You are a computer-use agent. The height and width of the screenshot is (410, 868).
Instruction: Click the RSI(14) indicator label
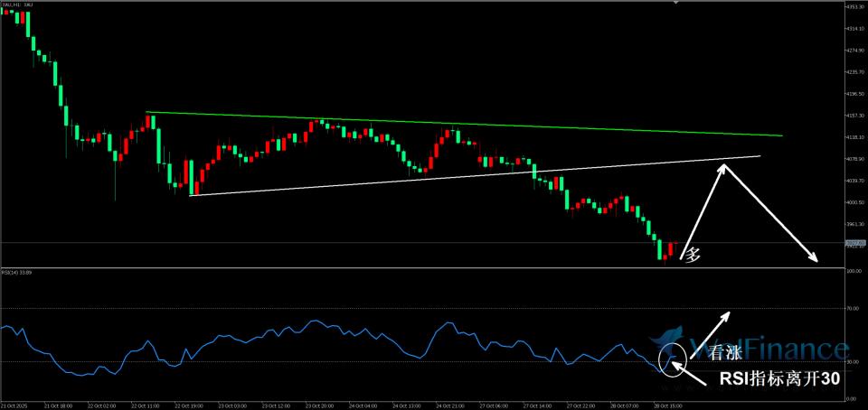coord(18,273)
